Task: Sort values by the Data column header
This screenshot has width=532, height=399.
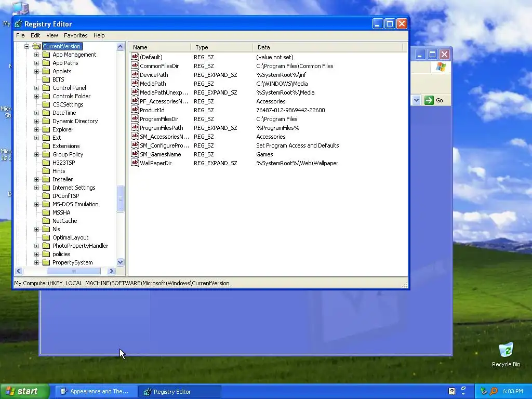Action: (x=327, y=47)
